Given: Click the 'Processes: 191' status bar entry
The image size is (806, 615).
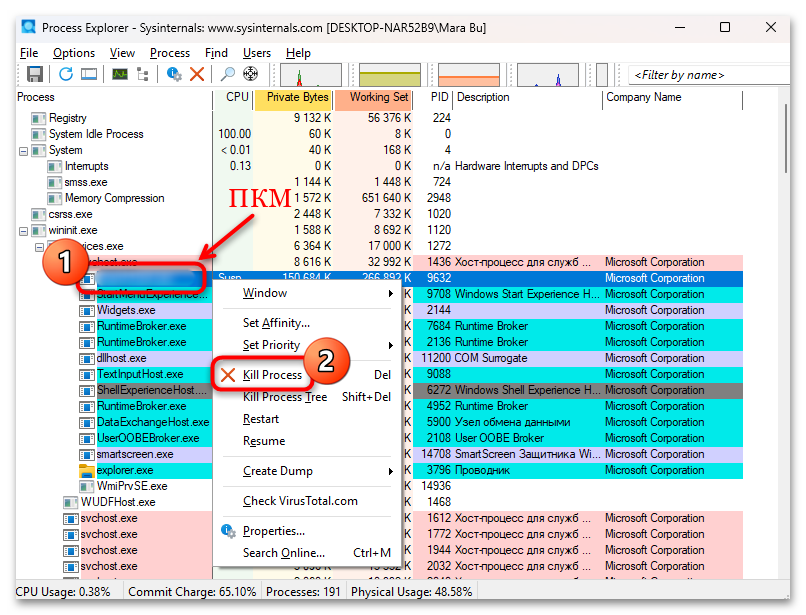Looking at the screenshot, I should tap(303, 592).
